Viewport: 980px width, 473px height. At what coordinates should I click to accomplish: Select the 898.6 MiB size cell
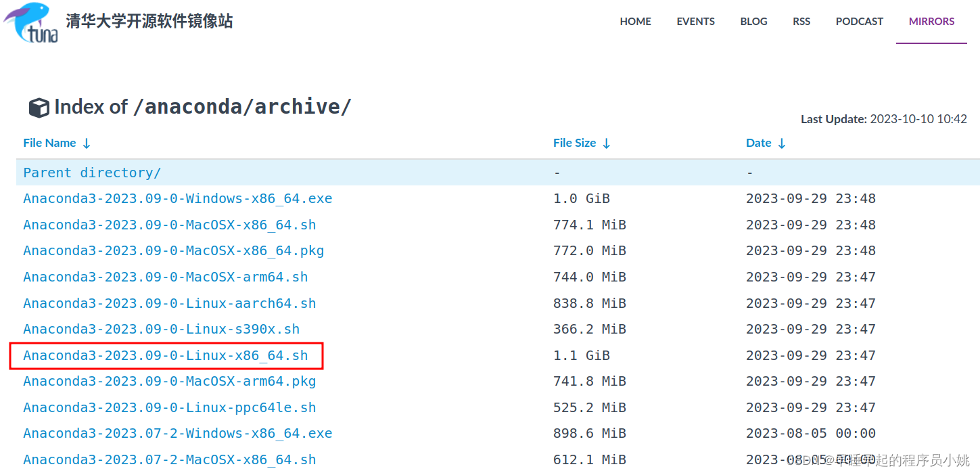[x=590, y=433]
